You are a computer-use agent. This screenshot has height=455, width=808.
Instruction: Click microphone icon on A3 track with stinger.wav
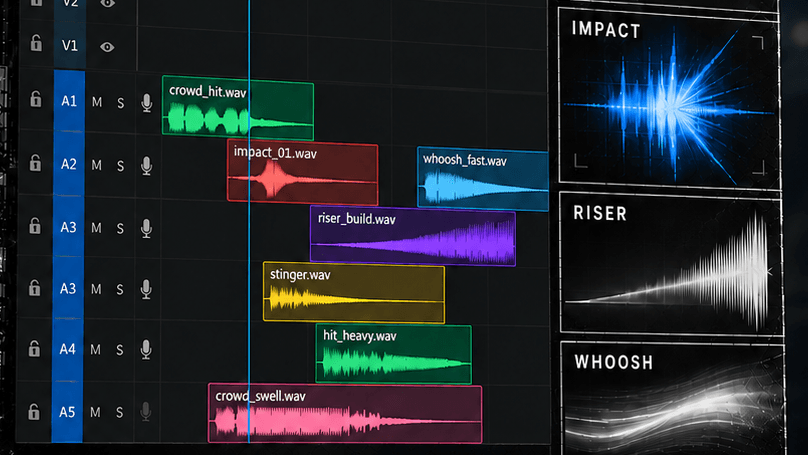coord(146,290)
